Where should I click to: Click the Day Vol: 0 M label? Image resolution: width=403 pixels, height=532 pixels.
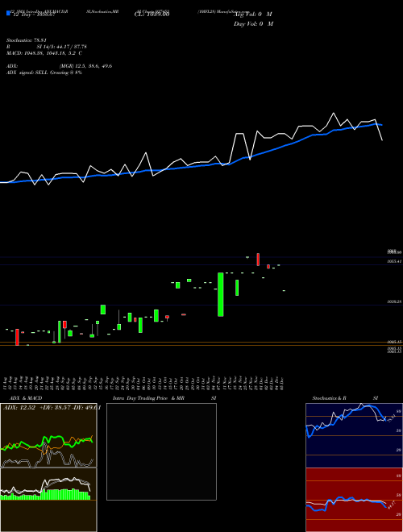(x=253, y=23)
